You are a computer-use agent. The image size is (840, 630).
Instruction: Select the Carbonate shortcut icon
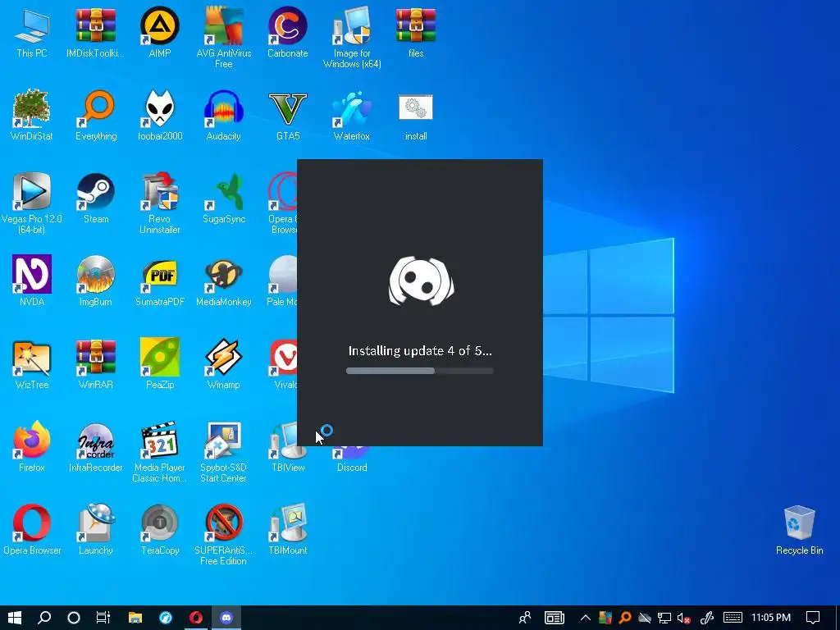[x=288, y=25]
